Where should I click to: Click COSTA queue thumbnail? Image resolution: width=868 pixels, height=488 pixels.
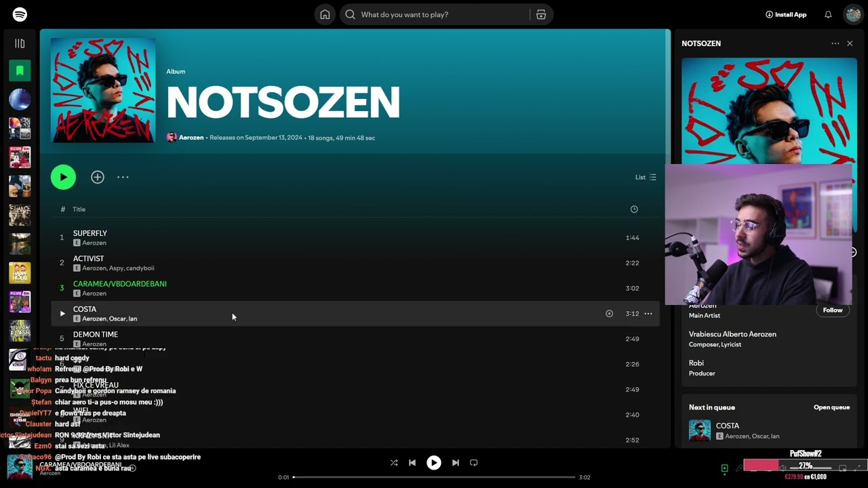pos(700,430)
